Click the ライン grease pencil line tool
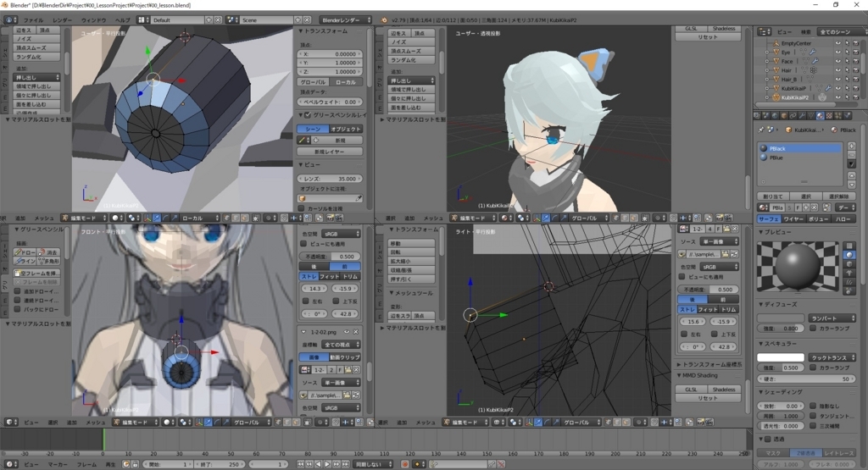 [x=25, y=261]
